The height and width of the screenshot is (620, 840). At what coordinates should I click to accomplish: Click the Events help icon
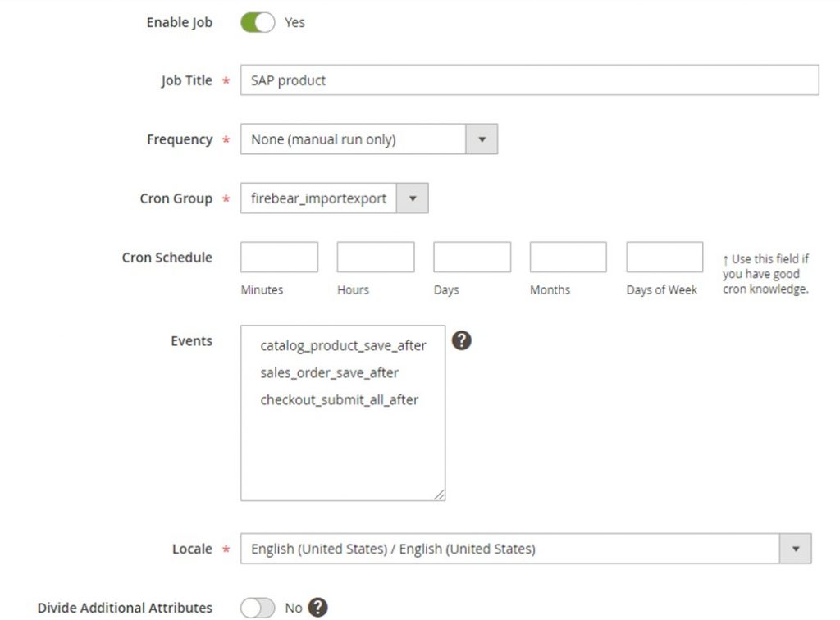click(x=461, y=340)
